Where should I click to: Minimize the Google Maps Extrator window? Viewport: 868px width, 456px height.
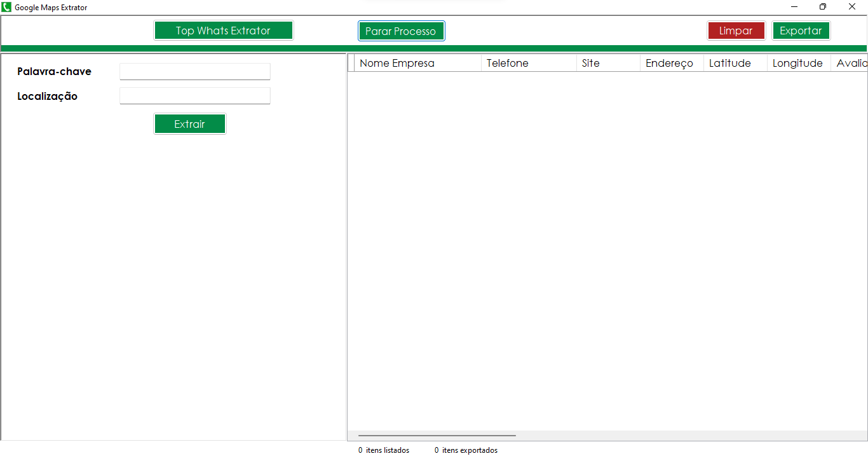[x=794, y=7]
